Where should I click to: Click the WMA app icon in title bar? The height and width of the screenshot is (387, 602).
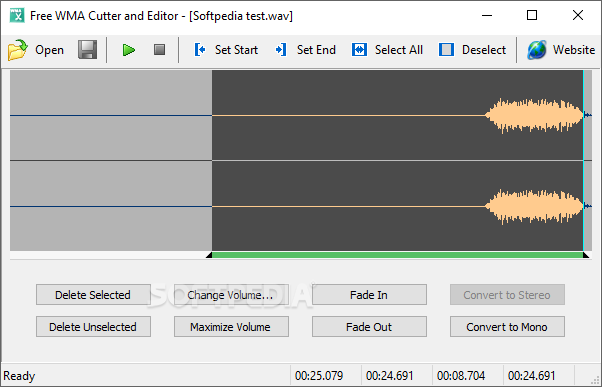coord(17,15)
